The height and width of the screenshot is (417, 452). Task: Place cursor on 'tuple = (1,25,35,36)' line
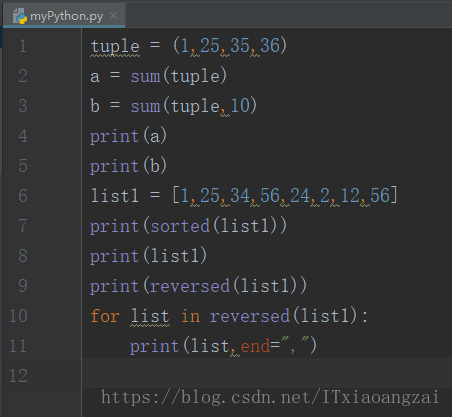[189, 46]
